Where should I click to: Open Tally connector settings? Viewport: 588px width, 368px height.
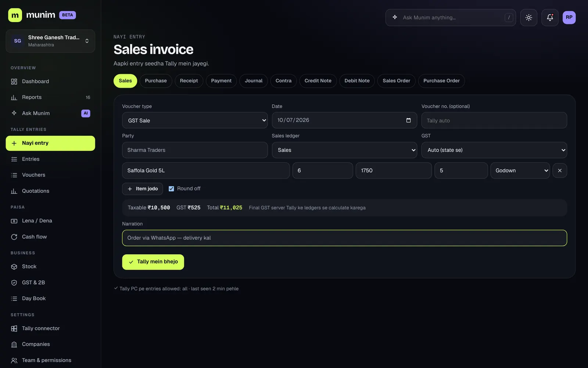click(x=50, y=328)
